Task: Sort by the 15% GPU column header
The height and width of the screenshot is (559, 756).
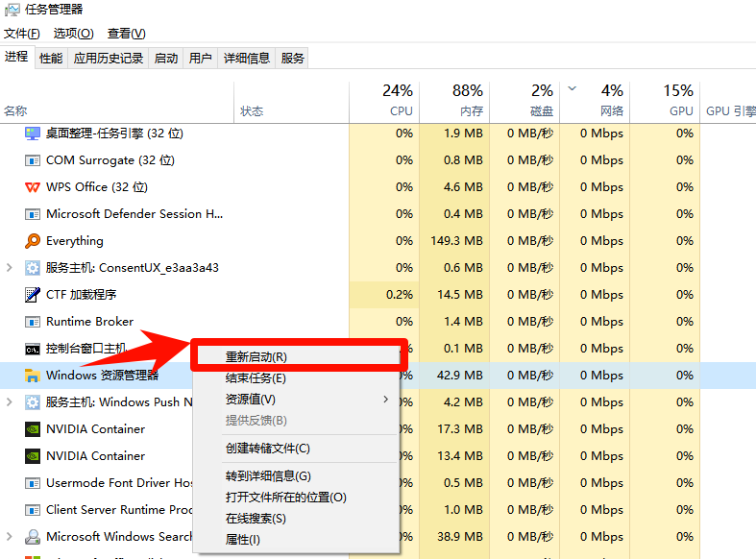Action: (x=665, y=102)
